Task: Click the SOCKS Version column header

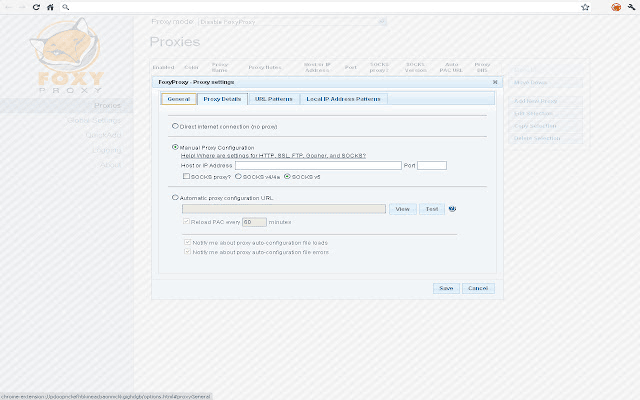Action: point(416,67)
